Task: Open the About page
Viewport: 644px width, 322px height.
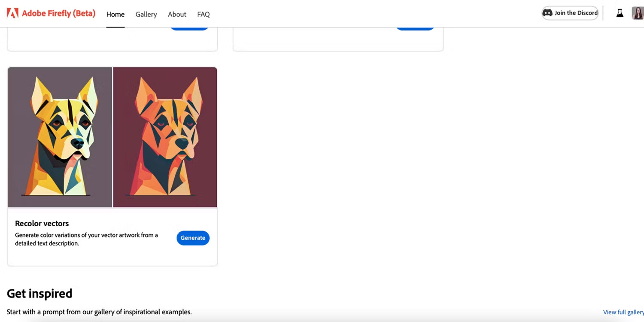Action: (177, 14)
